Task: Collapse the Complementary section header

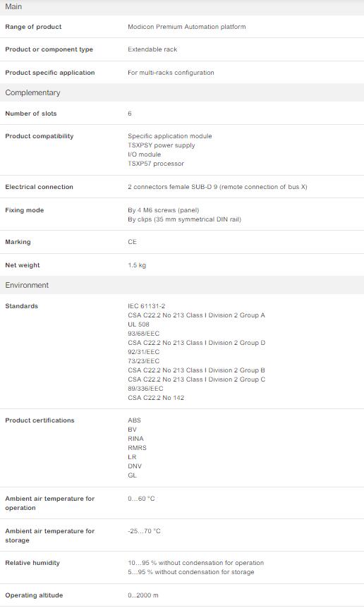Action: (182, 92)
